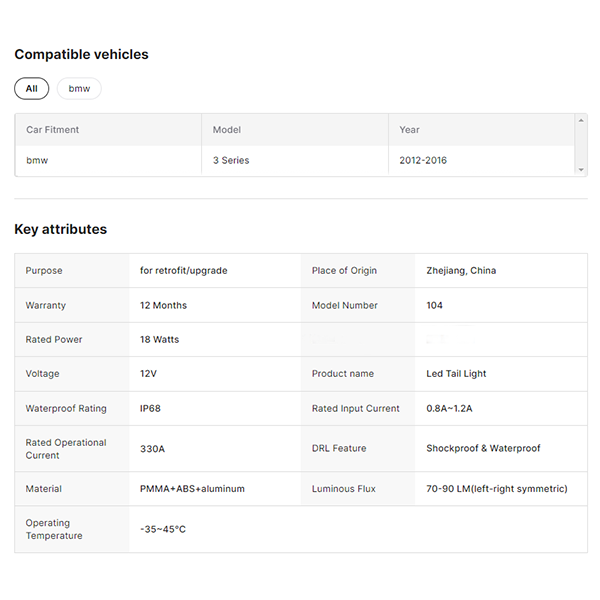Select the bmw cell in the fitment row
The width and height of the screenshot is (600, 600).
coord(36,160)
